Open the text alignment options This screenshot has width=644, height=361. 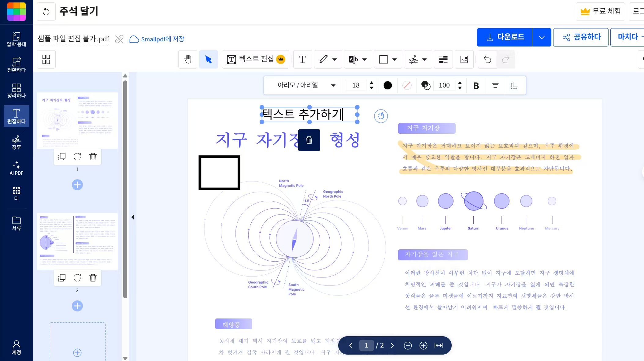495,85
